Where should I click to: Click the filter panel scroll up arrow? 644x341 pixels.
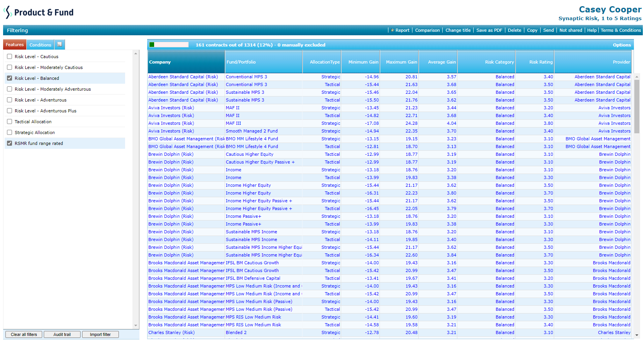point(136,53)
